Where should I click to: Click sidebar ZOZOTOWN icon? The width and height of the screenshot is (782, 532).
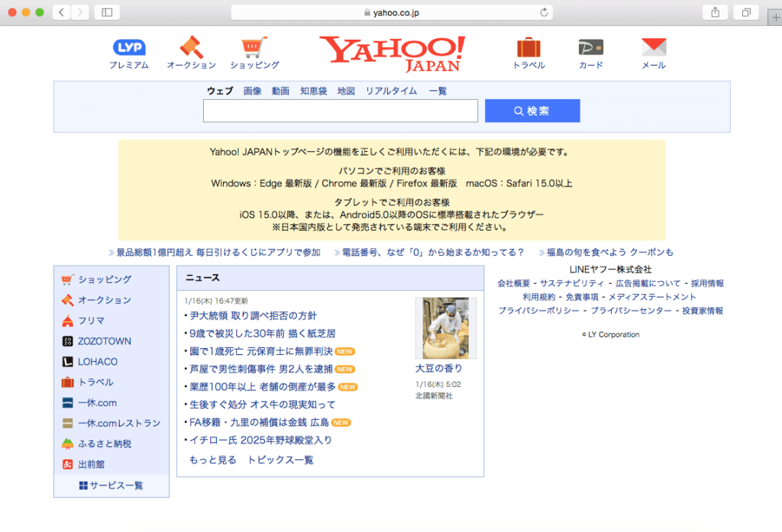pyautogui.click(x=67, y=341)
